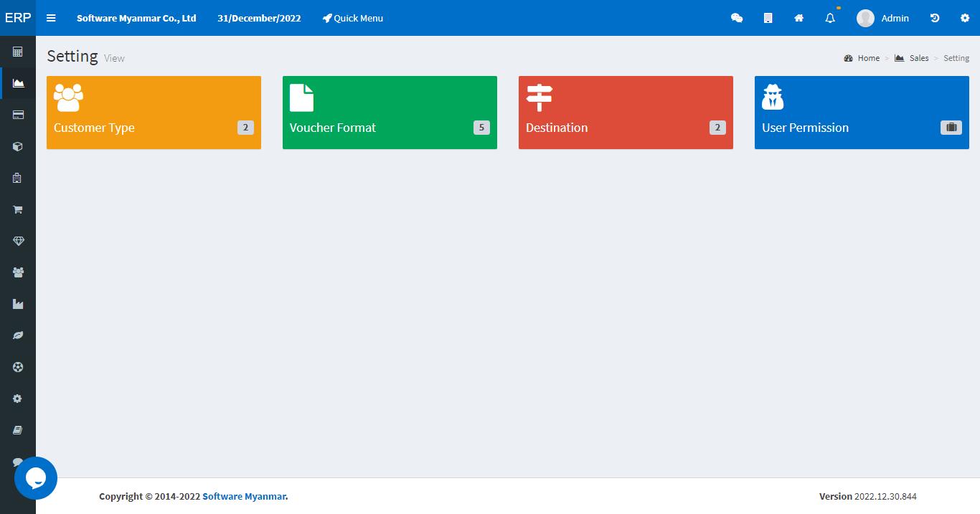980x514 pixels.
Task: Open the factory sidebar module
Action: coord(18,304)
